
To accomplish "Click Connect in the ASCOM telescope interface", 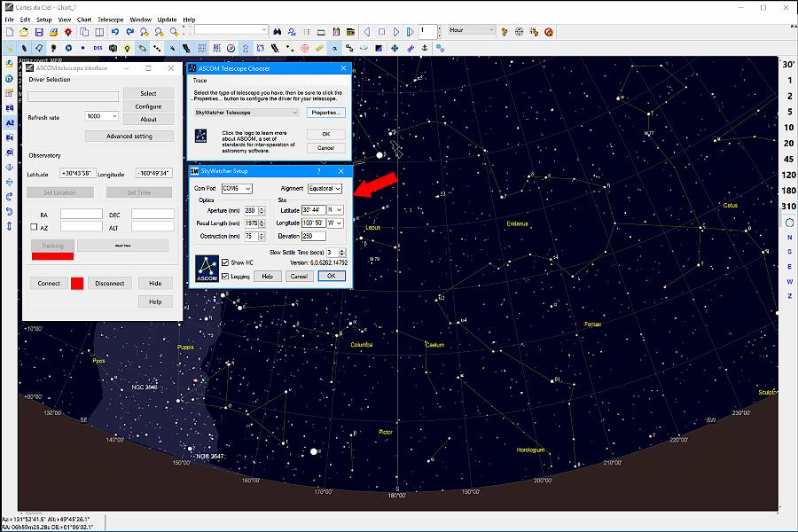I will point(49,283).
